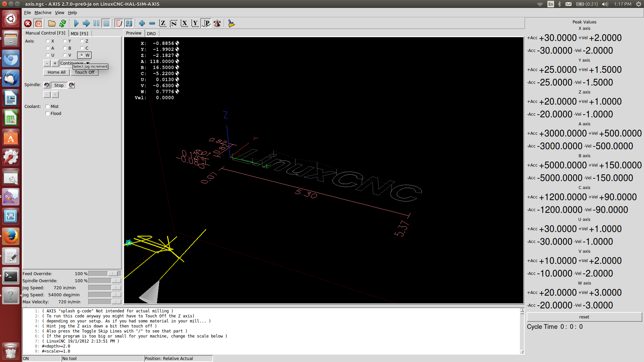Jog the axis in minus direction

(x=47, y=63)
